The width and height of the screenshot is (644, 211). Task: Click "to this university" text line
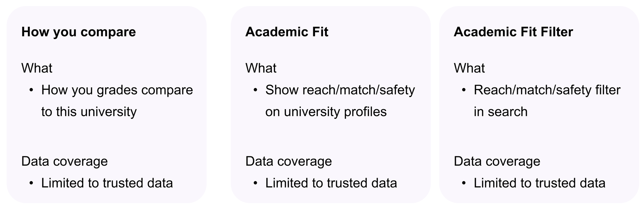click(x=89, y=112)
